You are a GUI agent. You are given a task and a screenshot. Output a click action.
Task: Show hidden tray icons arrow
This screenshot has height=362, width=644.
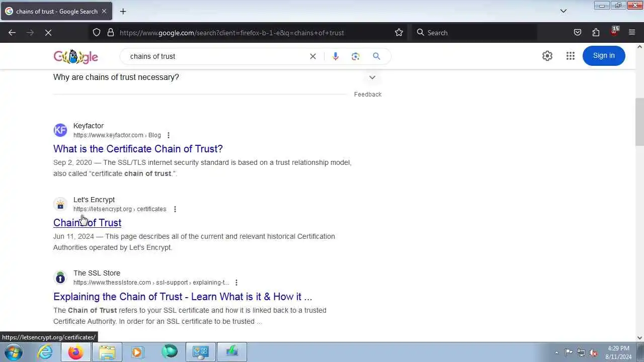(556, 352)
